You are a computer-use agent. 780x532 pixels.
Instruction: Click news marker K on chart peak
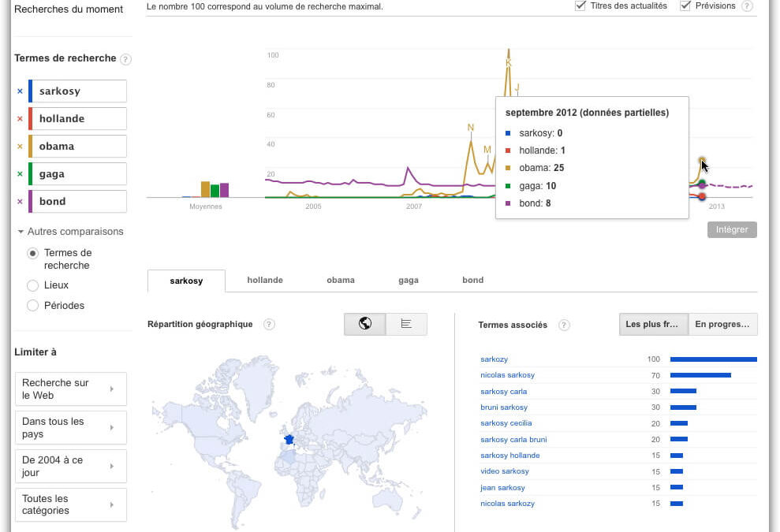point(509,62)
